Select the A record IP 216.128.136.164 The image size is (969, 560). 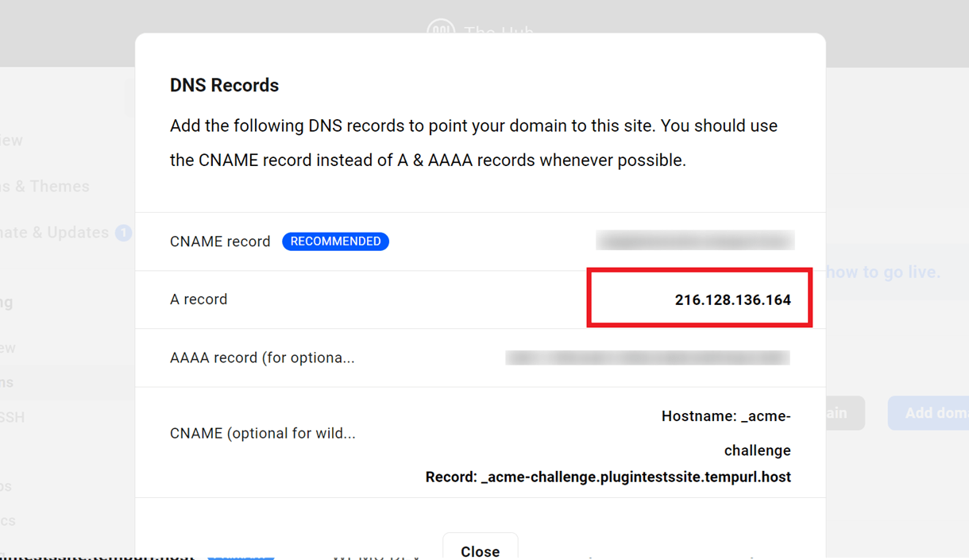(x=733, y=299)
